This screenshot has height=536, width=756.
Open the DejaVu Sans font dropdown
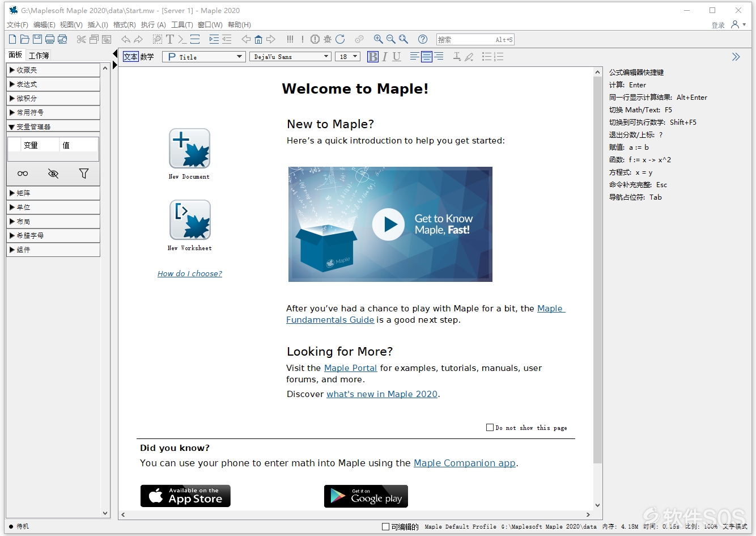pos(290,57)
